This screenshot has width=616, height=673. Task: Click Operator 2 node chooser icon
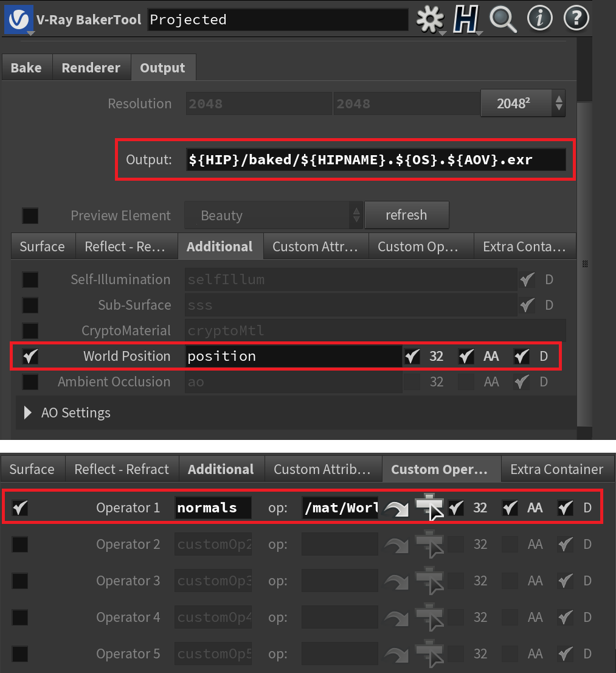pos(430,544)
